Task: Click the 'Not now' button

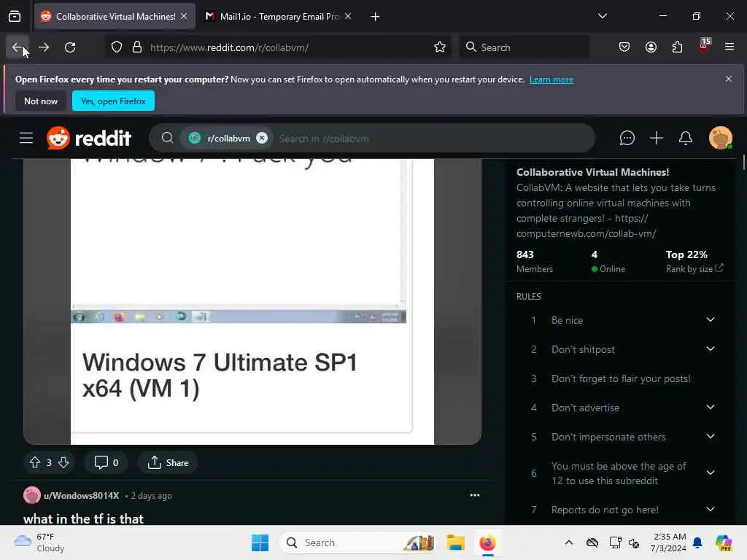Action: pyautogui.click(x=41, y=101)
